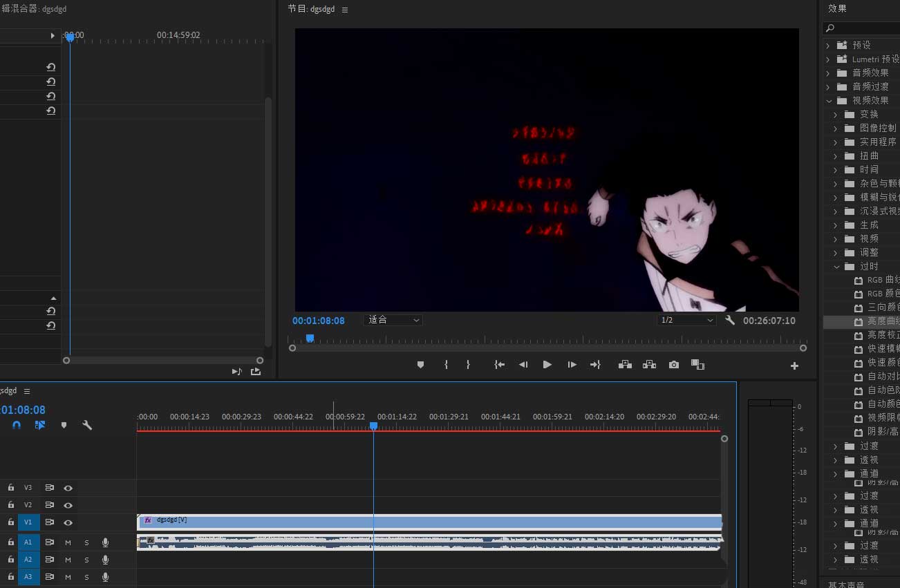Select the audio clip mixer dgsdgd tab

click(33, 9)
